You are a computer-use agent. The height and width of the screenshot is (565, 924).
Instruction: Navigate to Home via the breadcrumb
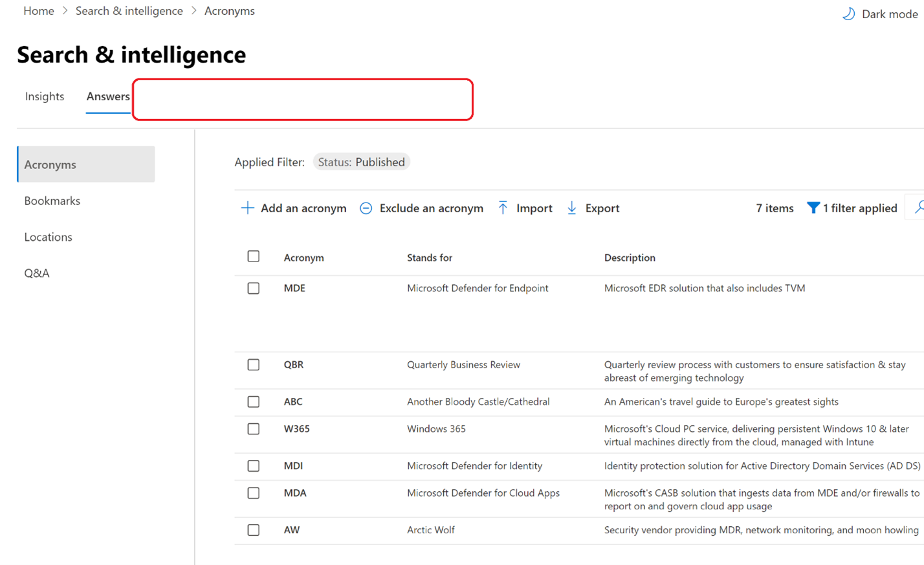pyautogui.click(x=38, y=10)
